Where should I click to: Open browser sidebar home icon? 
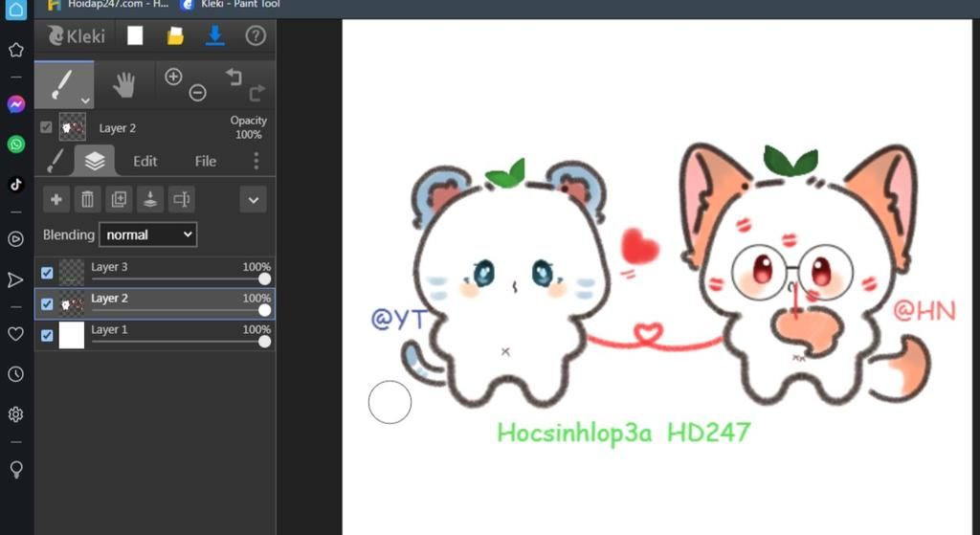pyautogui.click(x=15, y=10)
